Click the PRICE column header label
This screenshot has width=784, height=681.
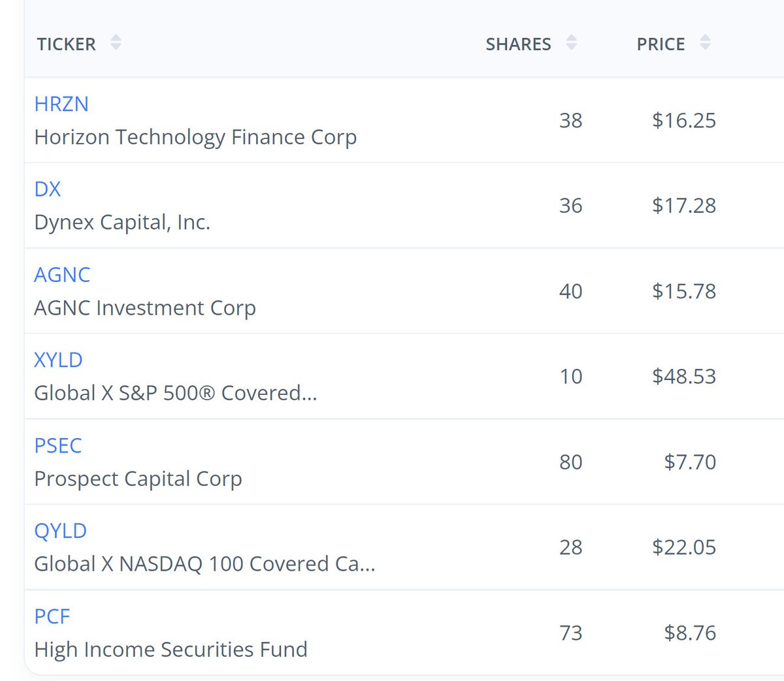(661, 44)
